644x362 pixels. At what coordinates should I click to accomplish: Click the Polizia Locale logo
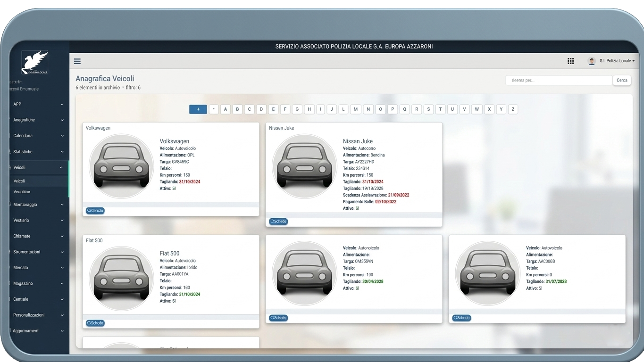(35, 63)
